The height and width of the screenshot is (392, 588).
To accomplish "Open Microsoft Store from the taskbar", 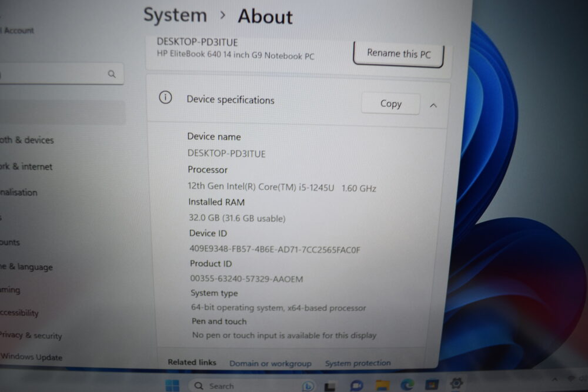I will pos(432,384).
